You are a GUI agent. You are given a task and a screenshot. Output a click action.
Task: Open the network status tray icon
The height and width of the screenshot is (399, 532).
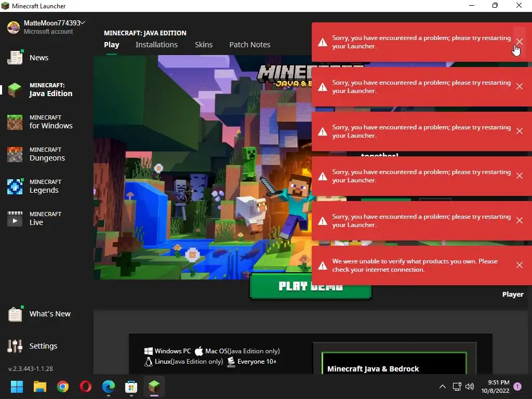tap(457, 387)
